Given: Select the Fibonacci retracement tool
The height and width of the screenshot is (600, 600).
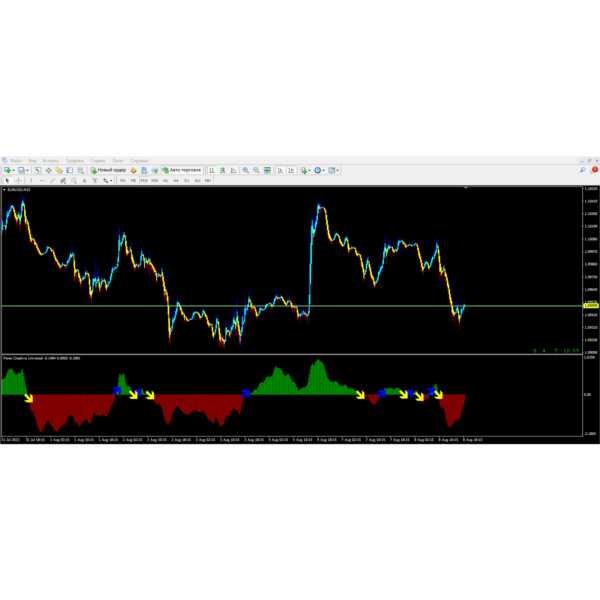Looking at the screenshot, I should click(x=74, y=181).
